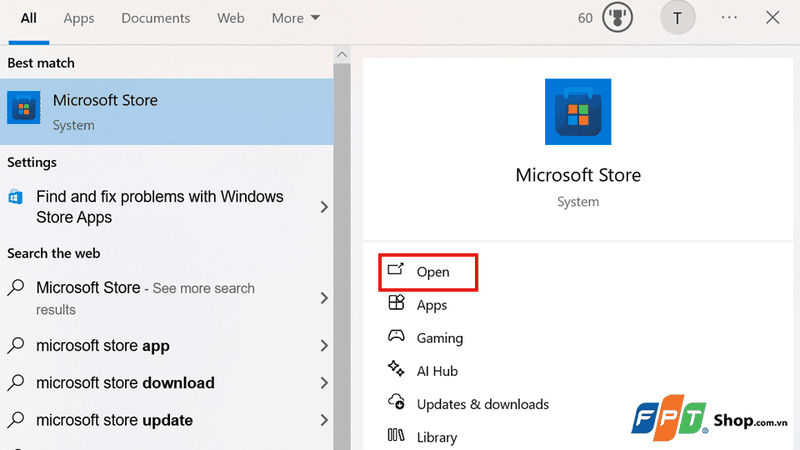Screen dimensions: 800x450
Task: Switch to the Apps search tab
Action: pyautogui.click(x=79, y=18)
